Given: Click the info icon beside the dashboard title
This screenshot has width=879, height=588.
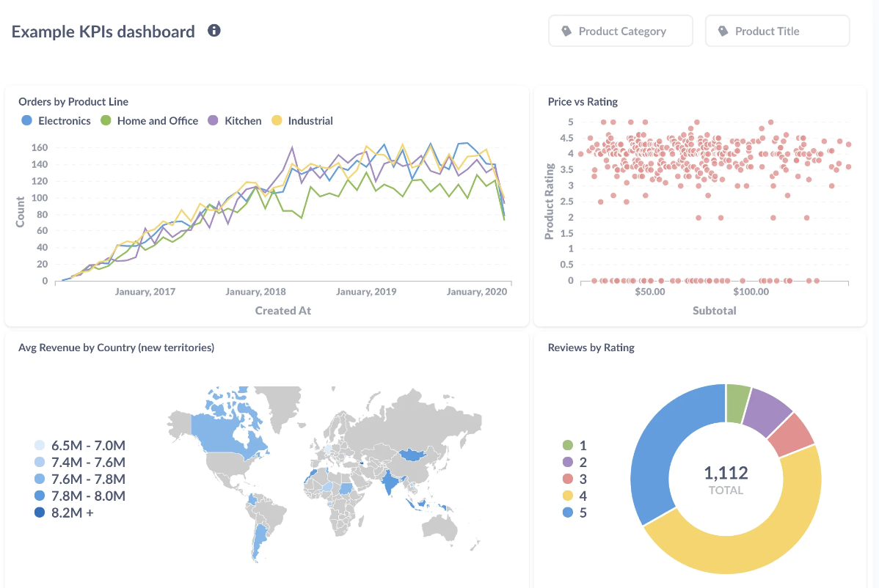Looking at the screenshot, I should (x=214, y=30).
